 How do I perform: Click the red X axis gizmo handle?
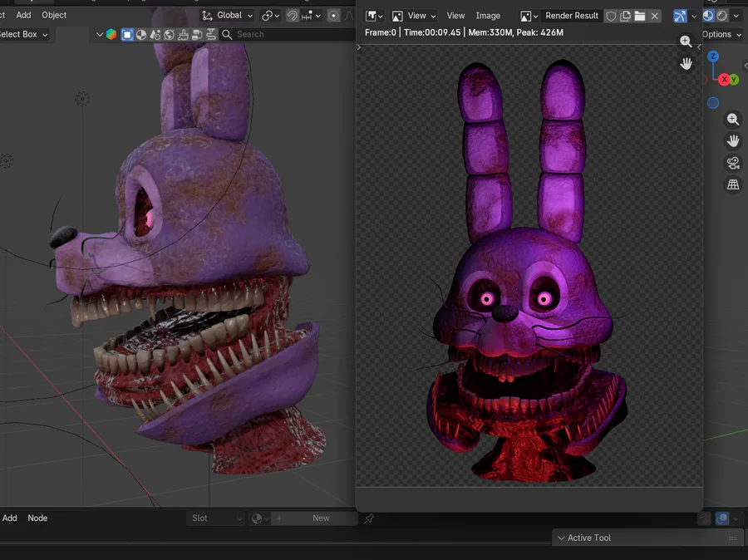[725, 79]
